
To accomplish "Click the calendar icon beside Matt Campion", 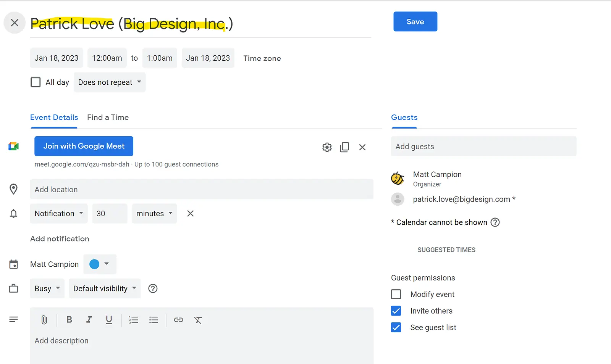I will point(13,264).
